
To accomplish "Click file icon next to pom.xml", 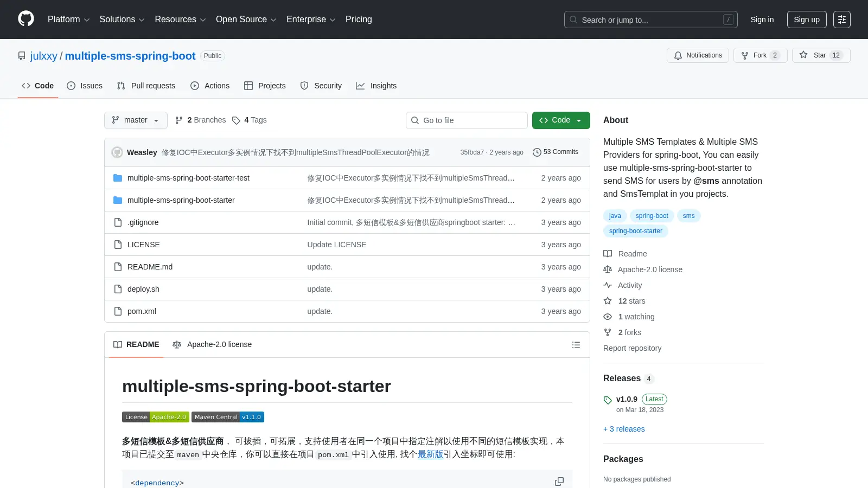I will pos(118,311).
